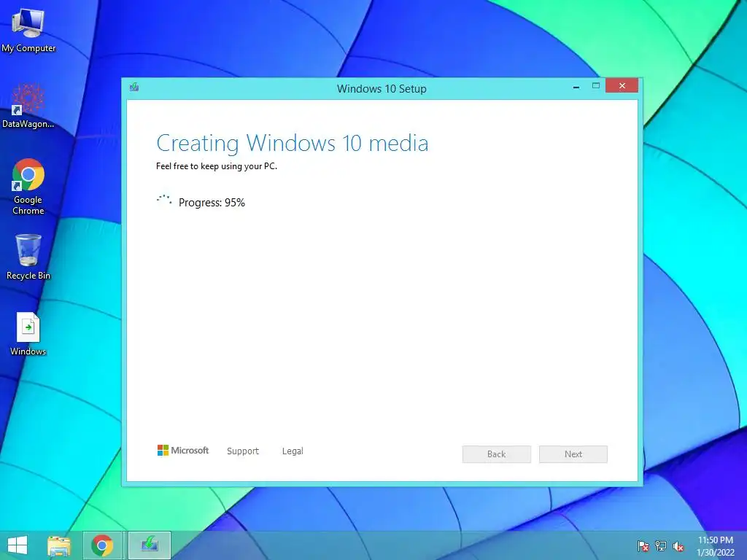Click the Microsoft logo in setup
Screen dimensions: 747x560
(183, 451)
